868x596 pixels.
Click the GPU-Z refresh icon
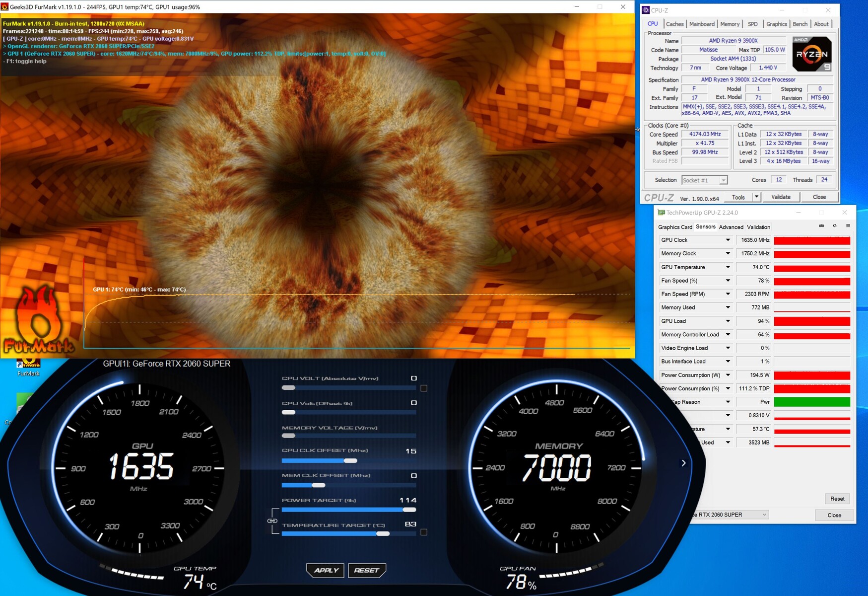(835, 226)
